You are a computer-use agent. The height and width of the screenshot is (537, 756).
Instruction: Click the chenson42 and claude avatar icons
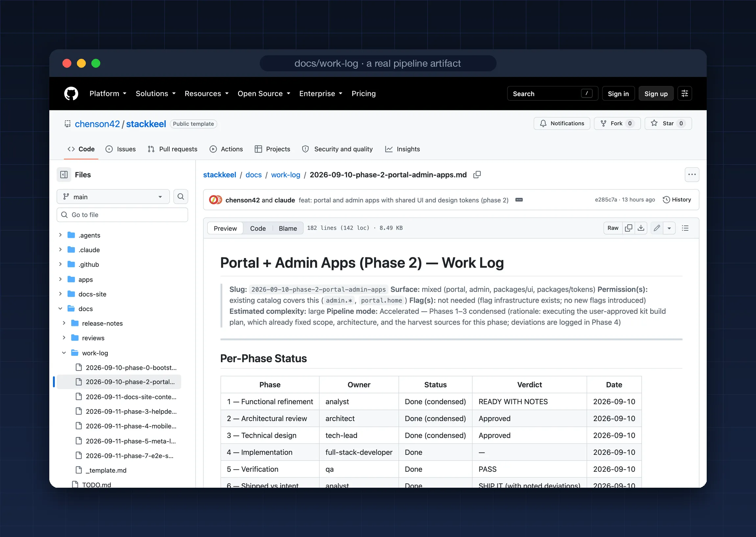(x=216, y=200)
